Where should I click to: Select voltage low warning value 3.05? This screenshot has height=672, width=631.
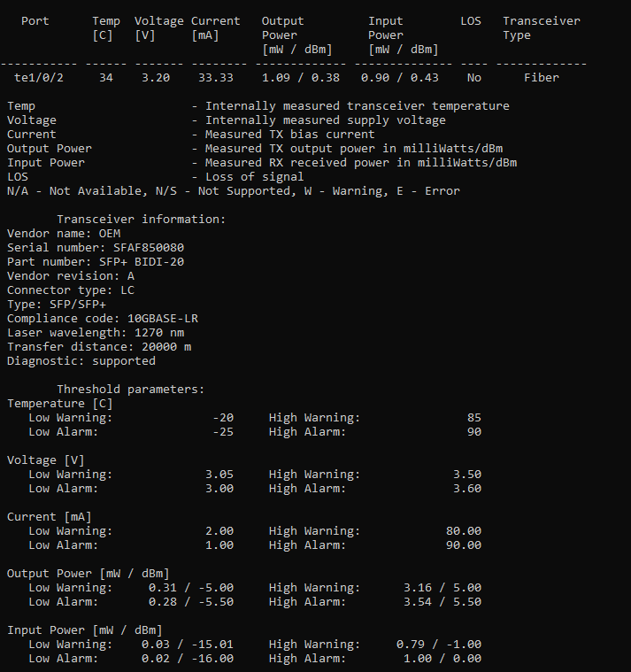[x=219, y=474]
